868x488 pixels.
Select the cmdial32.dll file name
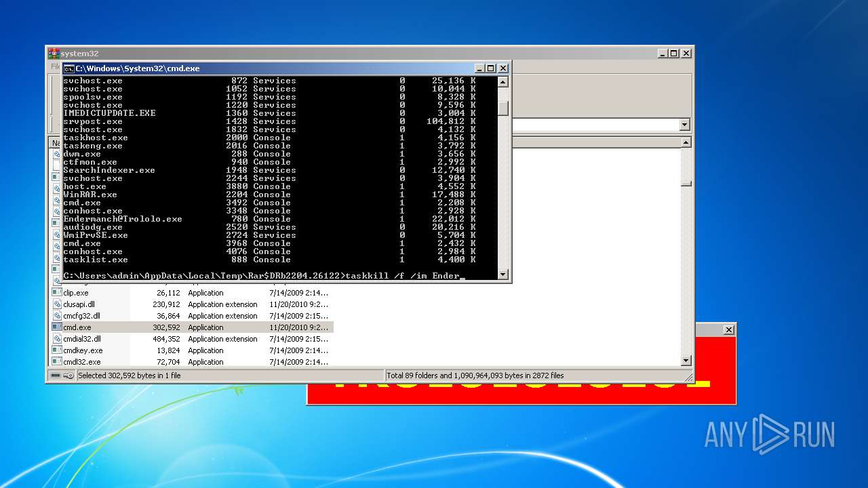[x=82, y=339]
